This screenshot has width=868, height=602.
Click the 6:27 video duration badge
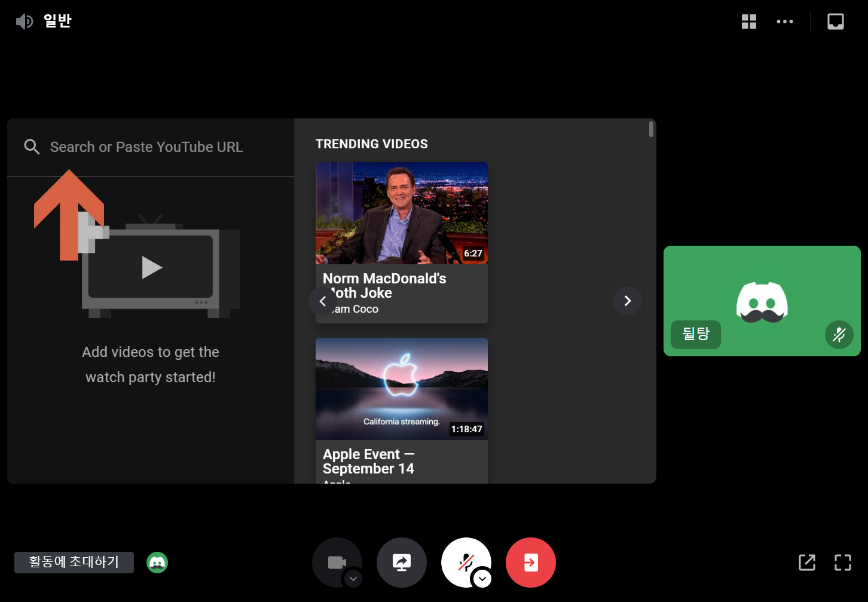tap(473, 253)
